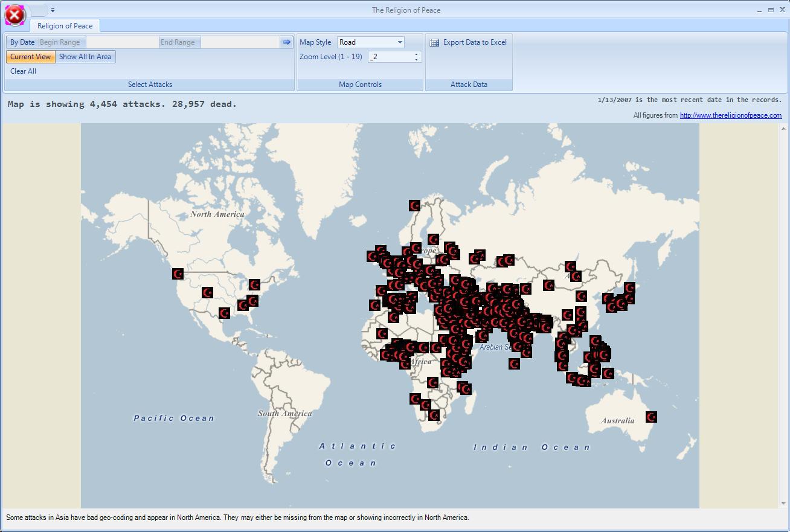Minimize the application window

click(759, 10)
